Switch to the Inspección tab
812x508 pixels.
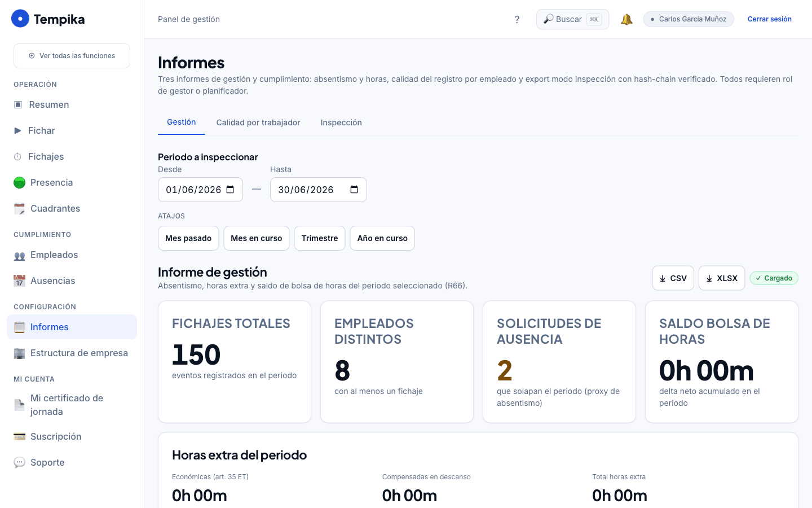pos(341,122)
